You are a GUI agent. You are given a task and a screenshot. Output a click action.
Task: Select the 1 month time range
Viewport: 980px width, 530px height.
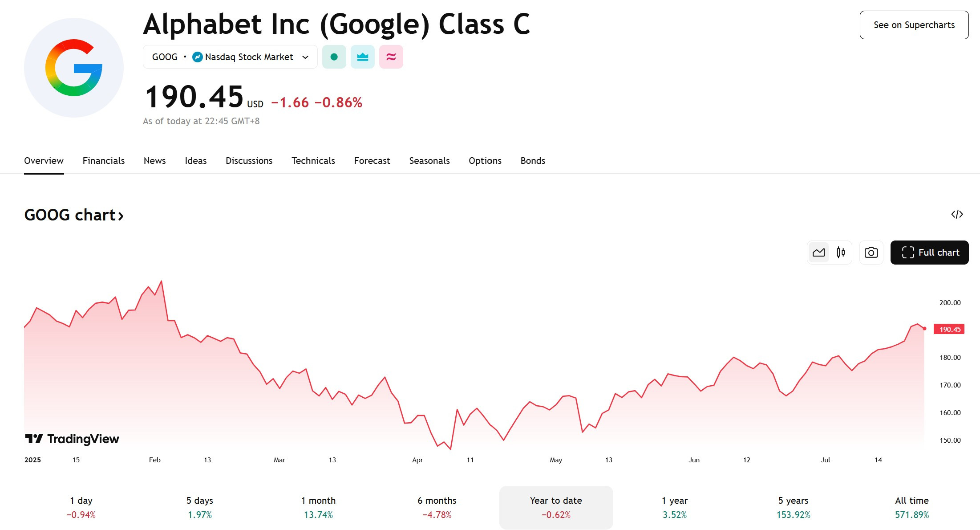point(318,507)
